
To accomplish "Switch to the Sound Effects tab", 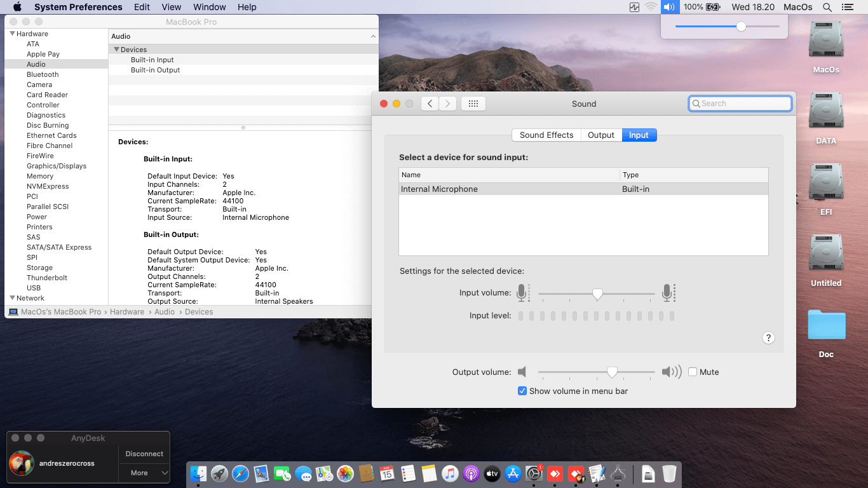I will coord(546,135).
